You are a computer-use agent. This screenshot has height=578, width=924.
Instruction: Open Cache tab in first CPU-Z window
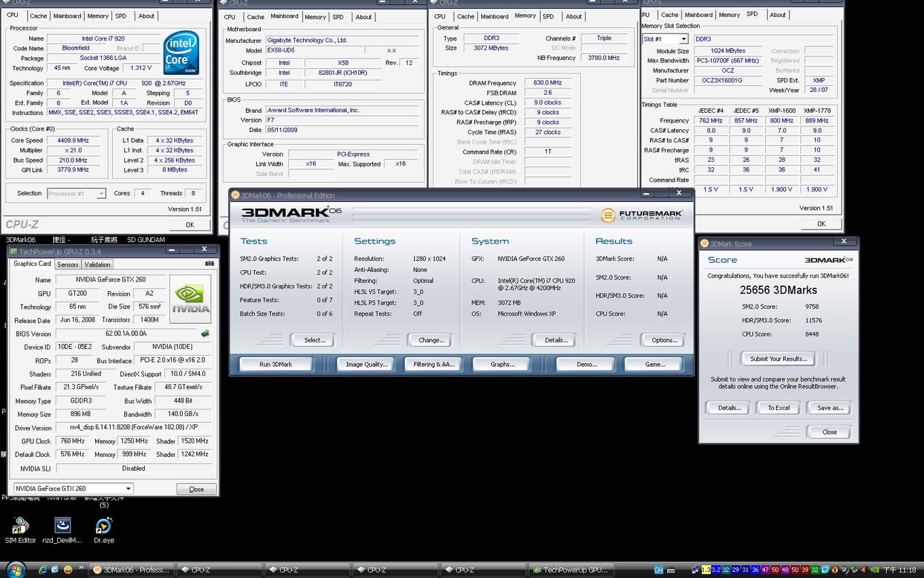(38, 16)
